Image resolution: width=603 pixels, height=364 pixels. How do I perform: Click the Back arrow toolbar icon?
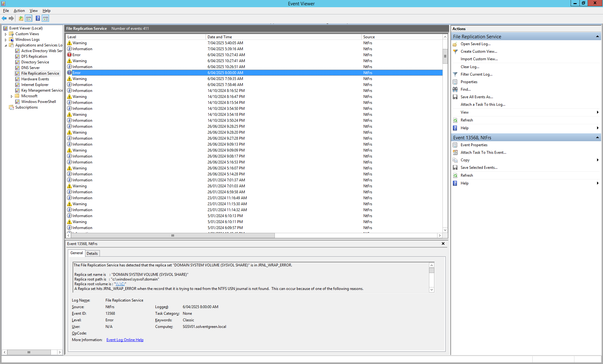(4, 19)
